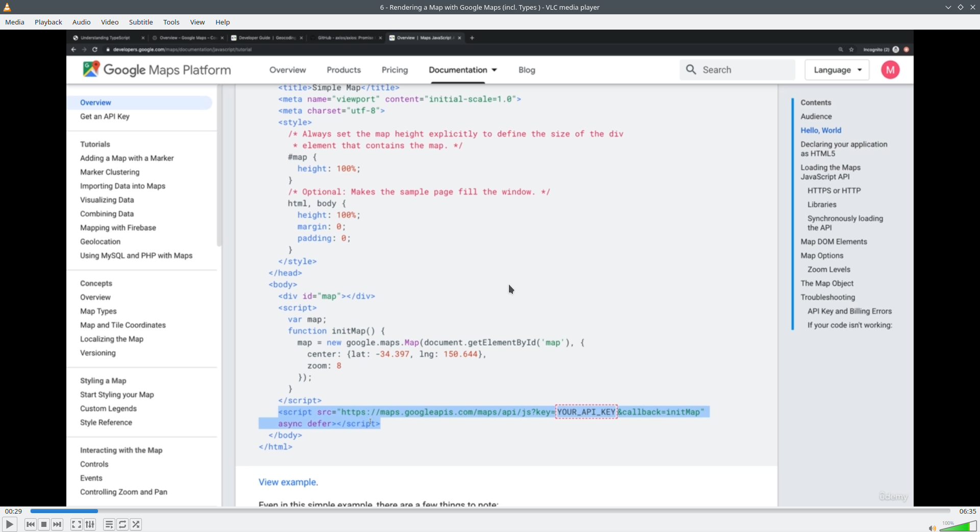Adjust the volume slider
This screenshot has width=980, height=532.
coord(958,526)
